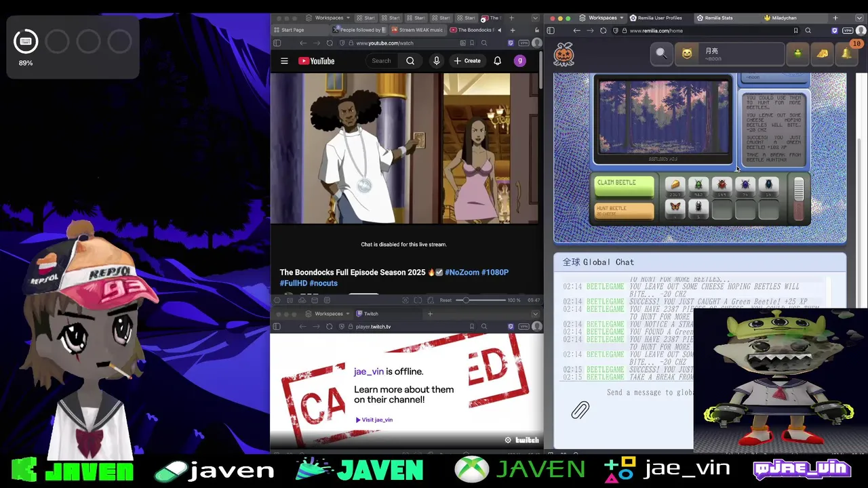Start YouTube voice search with microphone
The width and height of the screenshot is (868, 488).
coord(437,61)
